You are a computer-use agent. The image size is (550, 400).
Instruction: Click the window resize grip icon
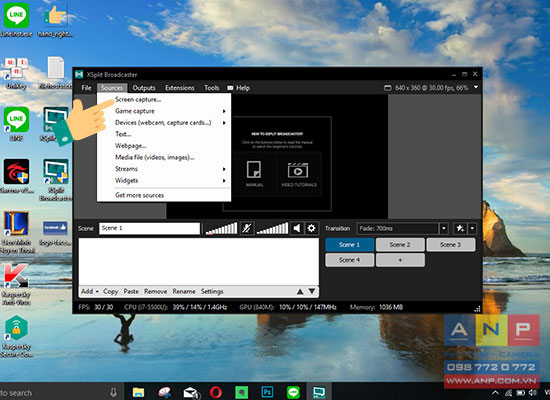(x=477, y=309)
